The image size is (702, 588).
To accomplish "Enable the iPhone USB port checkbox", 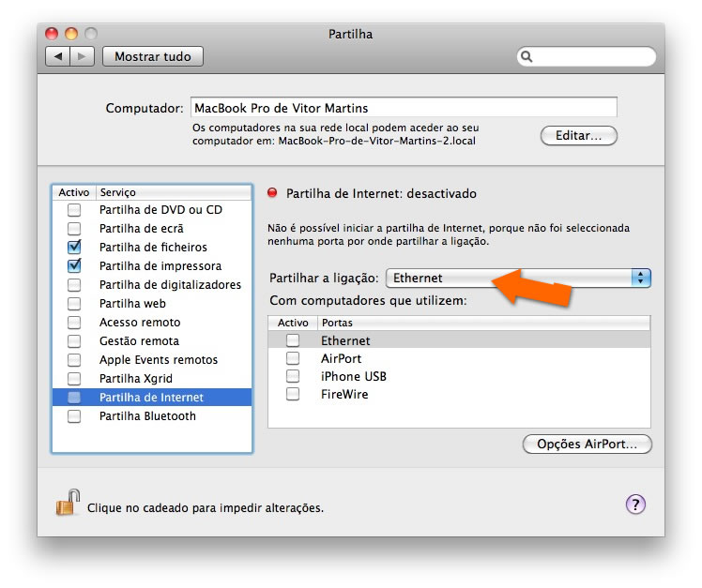I will tap(293, 376).
